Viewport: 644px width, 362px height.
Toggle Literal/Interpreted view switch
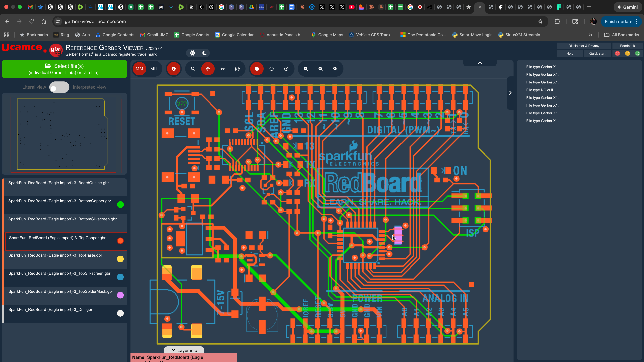pyautogui.click(x=59, y=87)
